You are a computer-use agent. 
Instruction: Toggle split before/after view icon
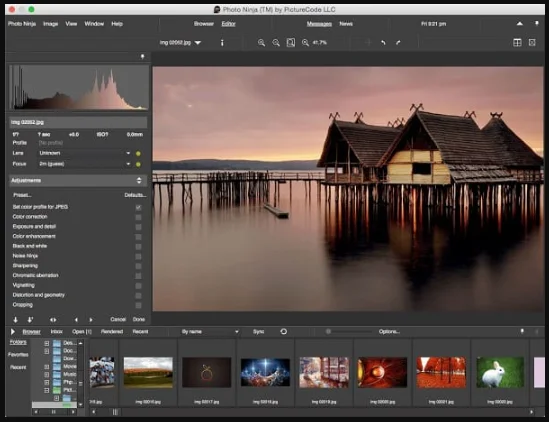click(517, 43)
